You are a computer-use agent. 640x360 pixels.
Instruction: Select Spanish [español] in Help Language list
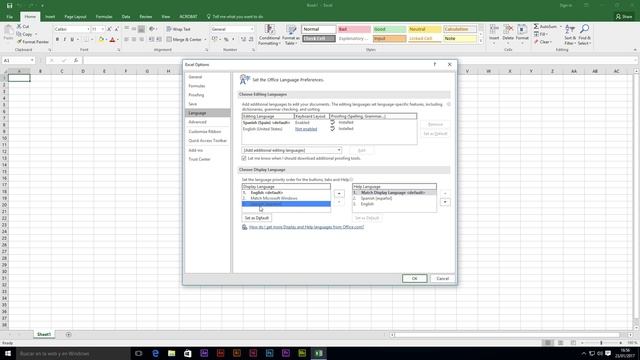point(394,198)
